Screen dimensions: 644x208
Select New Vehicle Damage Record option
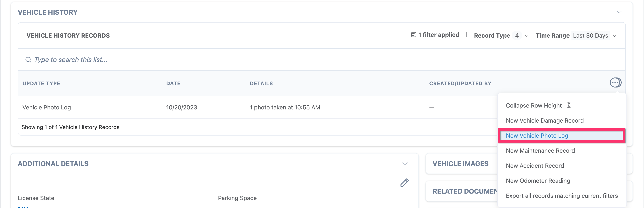544,121
